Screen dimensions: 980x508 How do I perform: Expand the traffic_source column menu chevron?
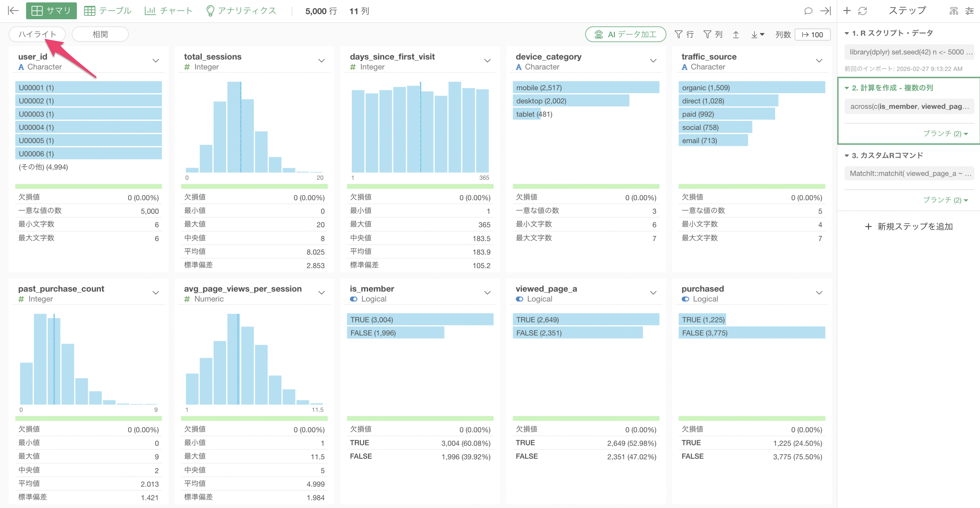point(819,61)
